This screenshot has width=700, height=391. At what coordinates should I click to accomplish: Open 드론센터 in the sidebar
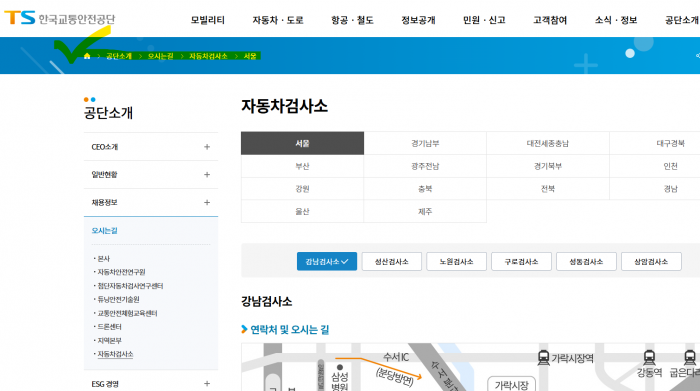tap(109, 327)
